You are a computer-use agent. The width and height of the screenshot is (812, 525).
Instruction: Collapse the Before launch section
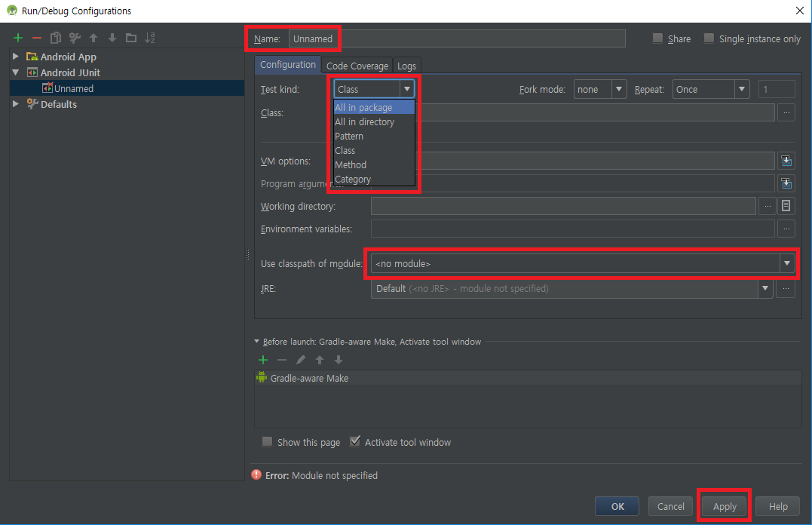pos(256,342)
